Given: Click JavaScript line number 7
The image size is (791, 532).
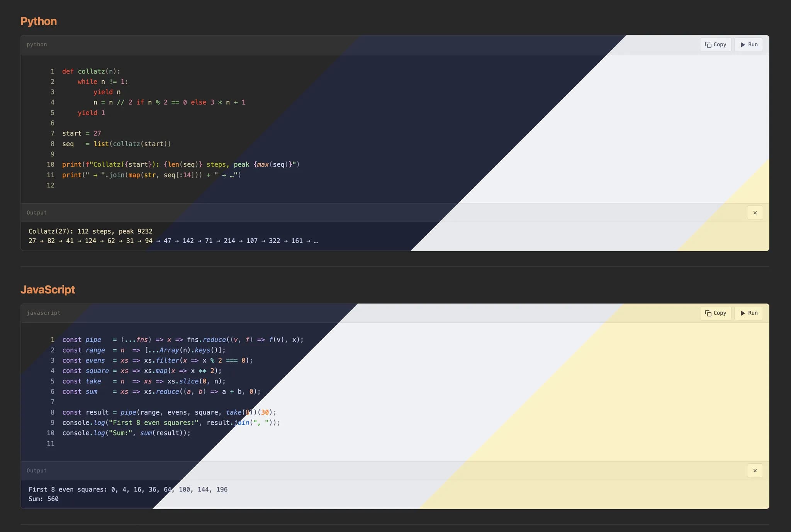Looking at the screenshot, I should (53, 402).
